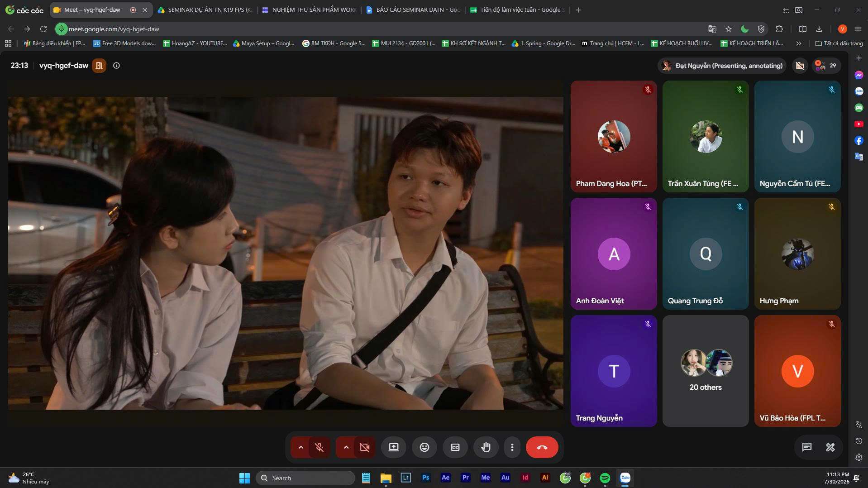Open more options three-dot menu

(512, 447)
